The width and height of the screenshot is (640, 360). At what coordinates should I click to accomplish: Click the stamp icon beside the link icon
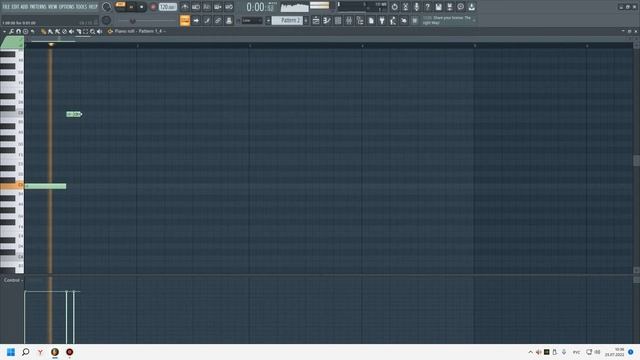tap(229, 20)
